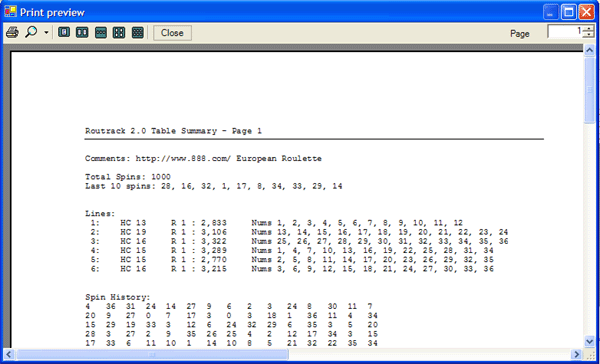
Task: Click the spin history row starting with 28
Action: [x=231, y=334]
